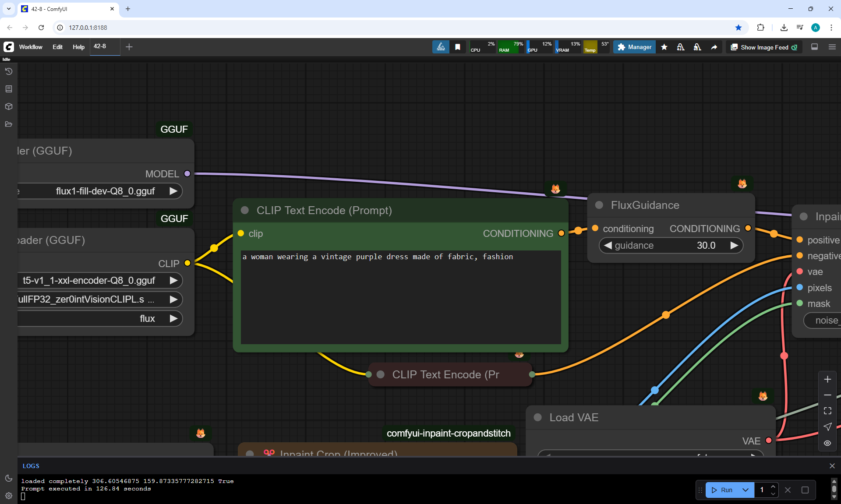This screenshot has width=841, height=504.
Task: Toggle dark theme moon icon
Action: [x=9, y=478]
